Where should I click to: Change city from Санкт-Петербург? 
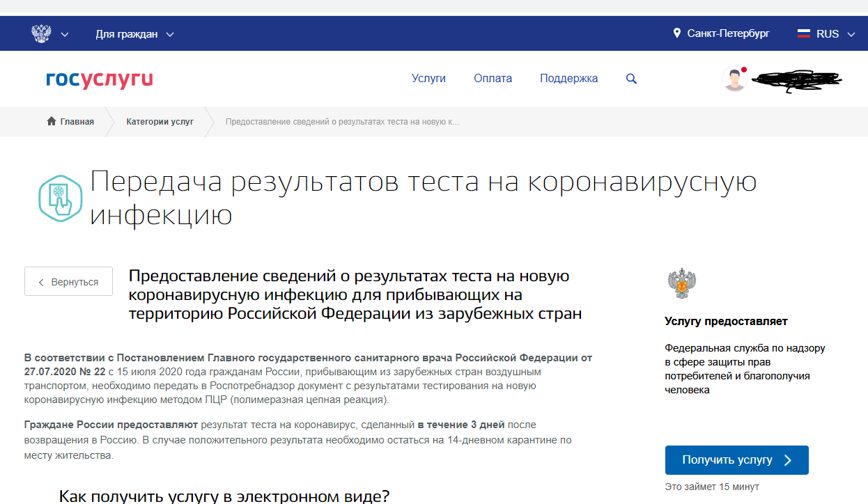click(x=728, y=33)
